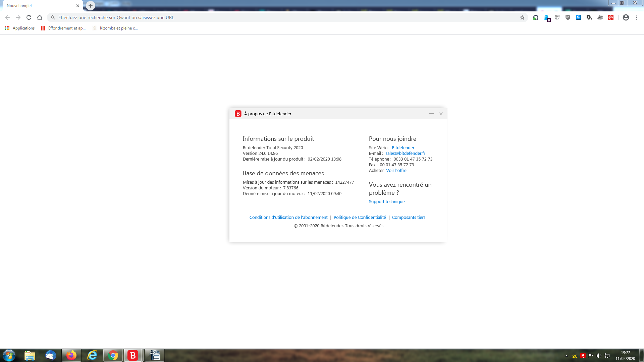
Task: Click the bookmark star icon
Action: click(522, 17)
